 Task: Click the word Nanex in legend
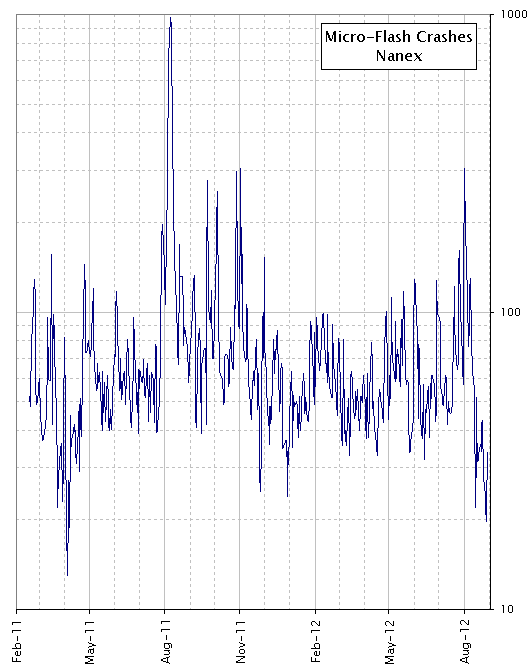point(399,55)
